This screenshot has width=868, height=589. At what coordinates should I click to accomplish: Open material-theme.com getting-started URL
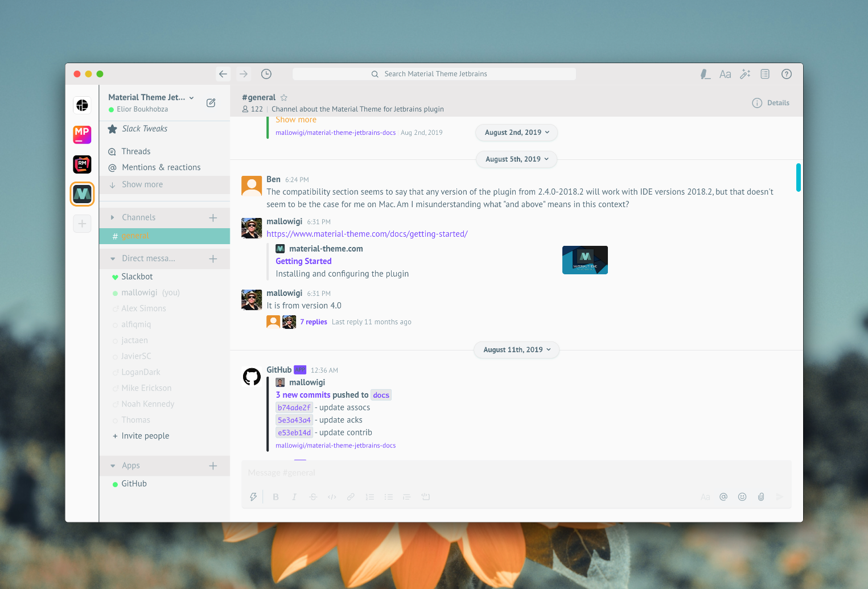click(x=367, y=234)
